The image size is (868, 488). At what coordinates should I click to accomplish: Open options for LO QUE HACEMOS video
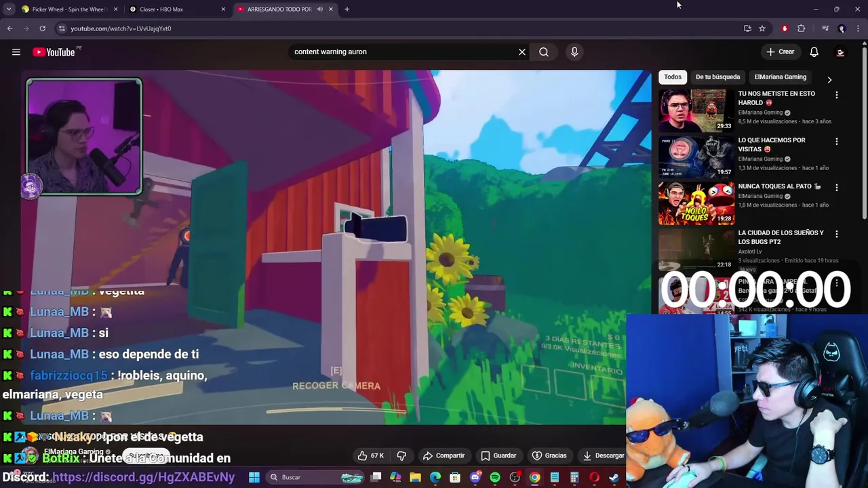click(x=837, y=142)
